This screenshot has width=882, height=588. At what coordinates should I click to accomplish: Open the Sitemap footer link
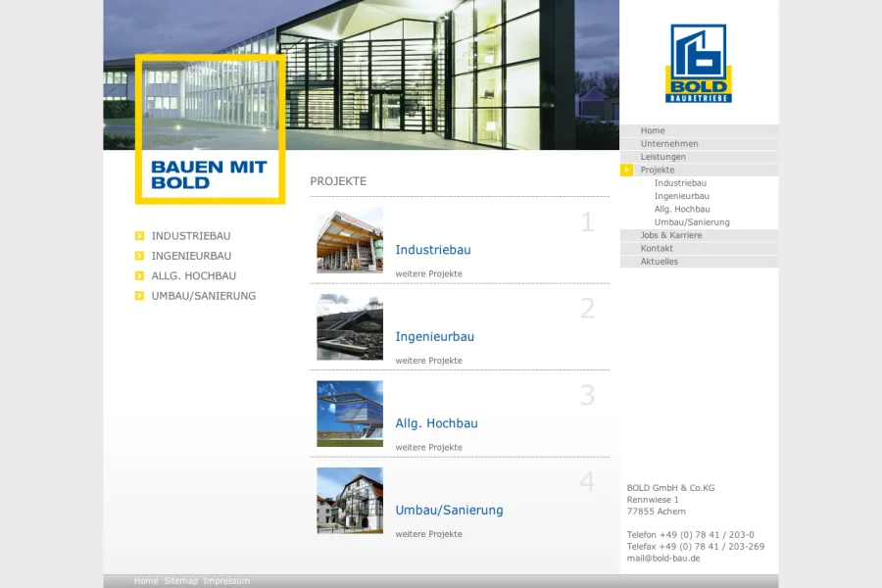180,581
